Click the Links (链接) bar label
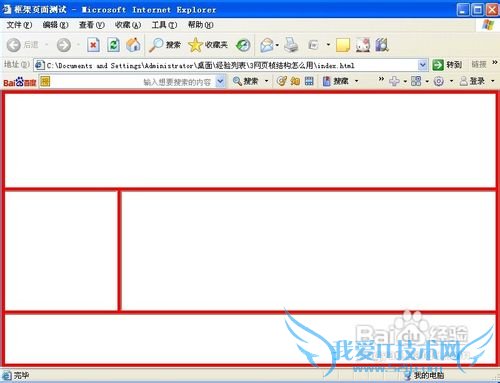This screenshot has height=383, width=500. pyautogui.click(x=479, y=64)
